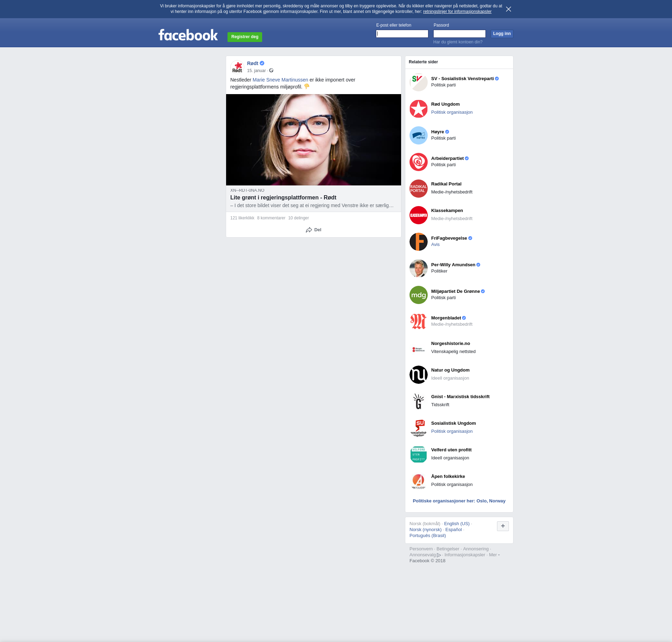The image size is (672, 642).
Task: Open Velferd uten profitt name link
Action: tap(451, 450)
